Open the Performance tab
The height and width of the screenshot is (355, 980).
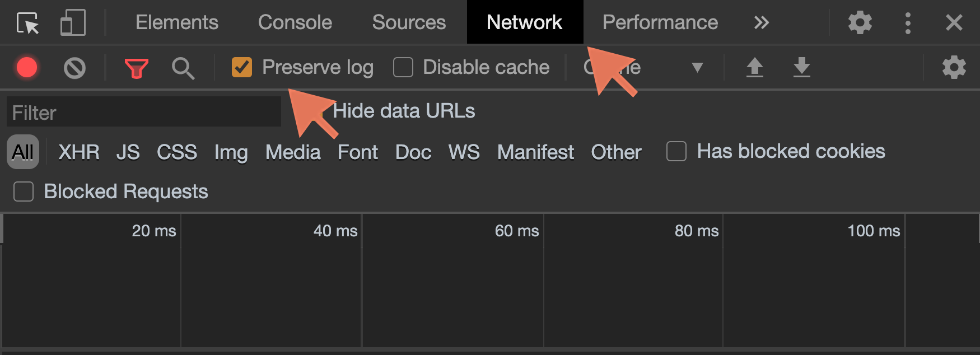[x=660, y=22]
